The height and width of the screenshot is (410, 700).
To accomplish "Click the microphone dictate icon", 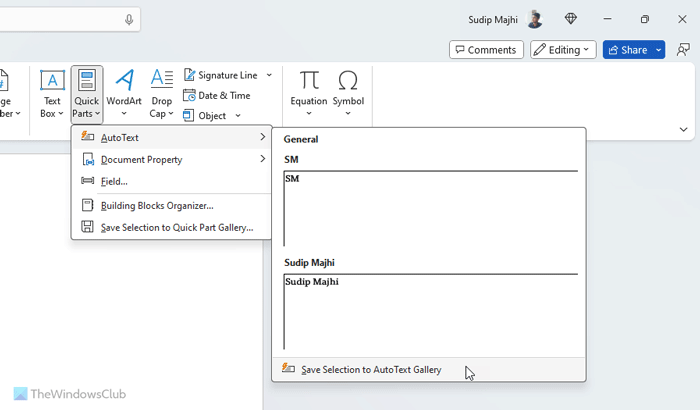I will coord(129,20).
